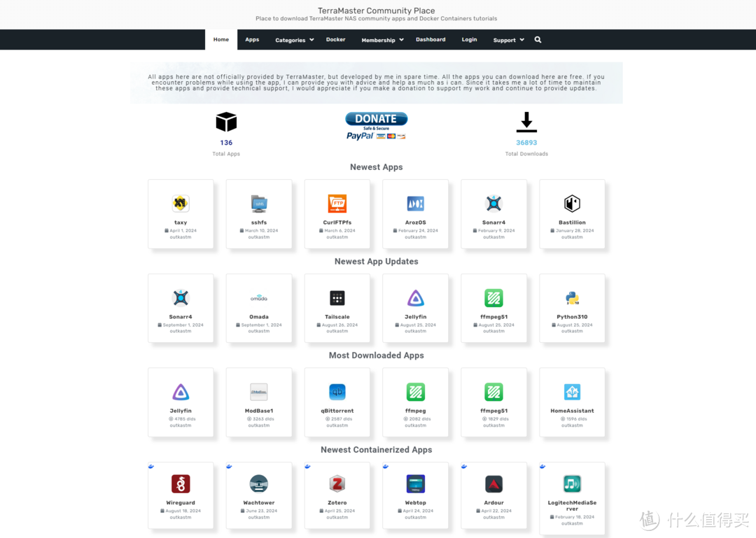This screenshot has height=538, width=756.
Task: Expand the Categories dropdown menu
Action: click(x=295, y=40)
